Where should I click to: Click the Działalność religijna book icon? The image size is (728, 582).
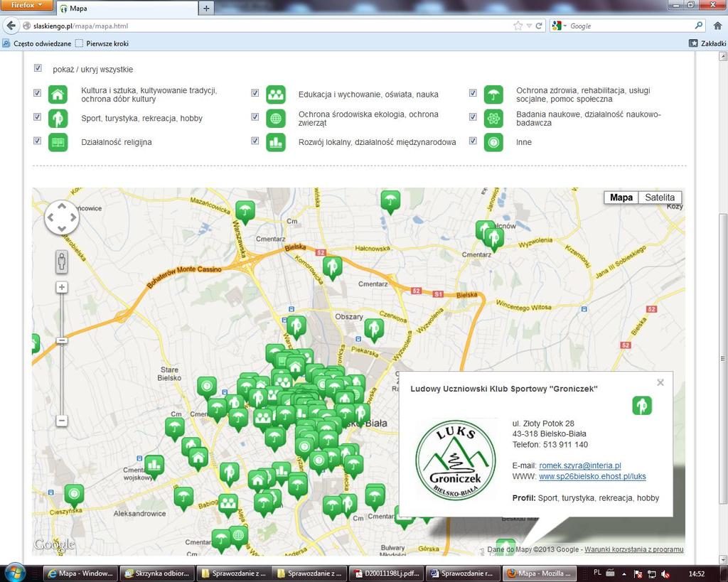point(58,143)
